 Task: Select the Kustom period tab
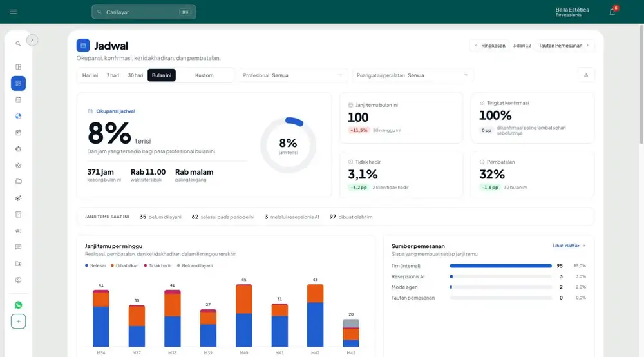coord(204,75)
